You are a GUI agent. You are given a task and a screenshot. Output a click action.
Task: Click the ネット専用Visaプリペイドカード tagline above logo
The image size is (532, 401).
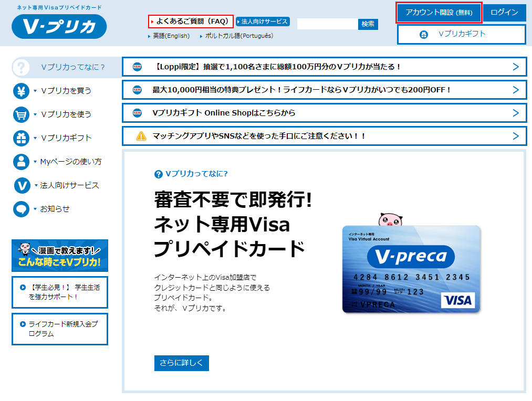59,7
